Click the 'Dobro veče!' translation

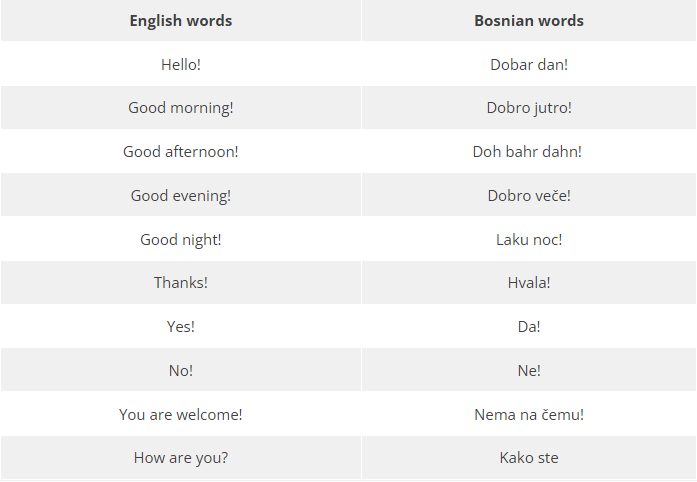point(529,196)
